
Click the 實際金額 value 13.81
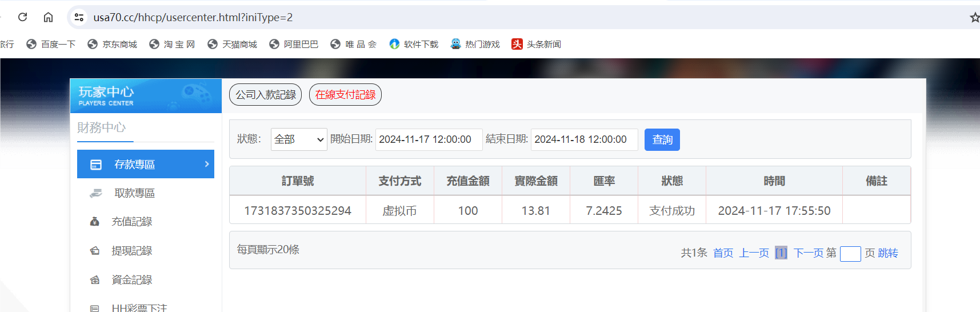click(x=536, y=211)
